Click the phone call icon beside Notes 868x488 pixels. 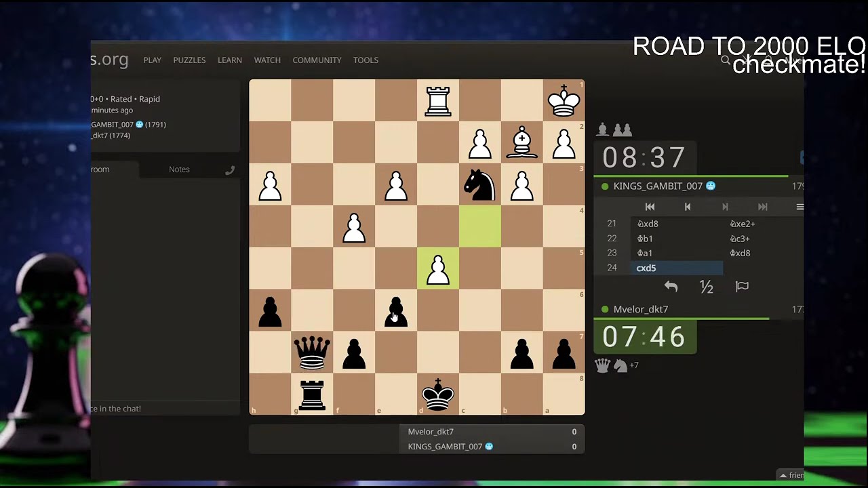[230, 169]
